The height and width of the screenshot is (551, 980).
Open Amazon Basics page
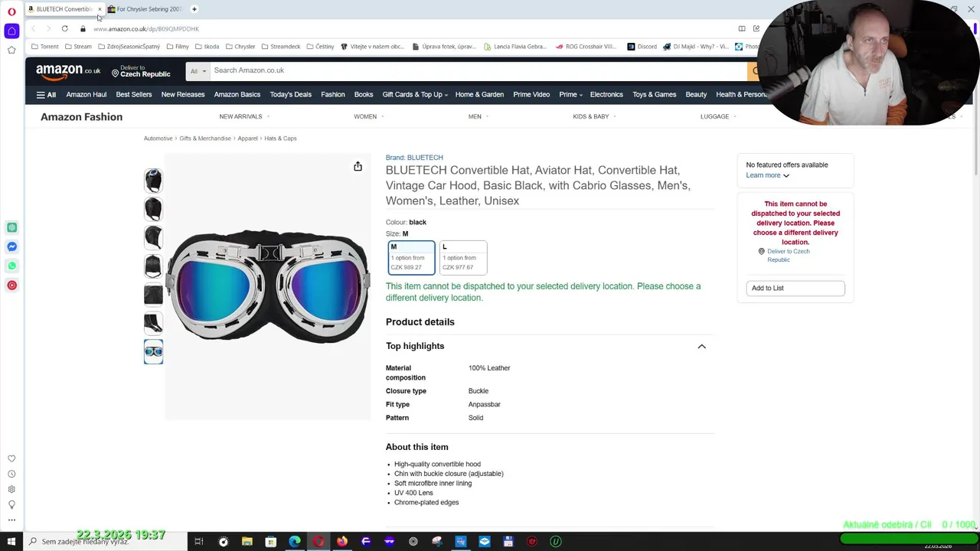coord(237,94)
